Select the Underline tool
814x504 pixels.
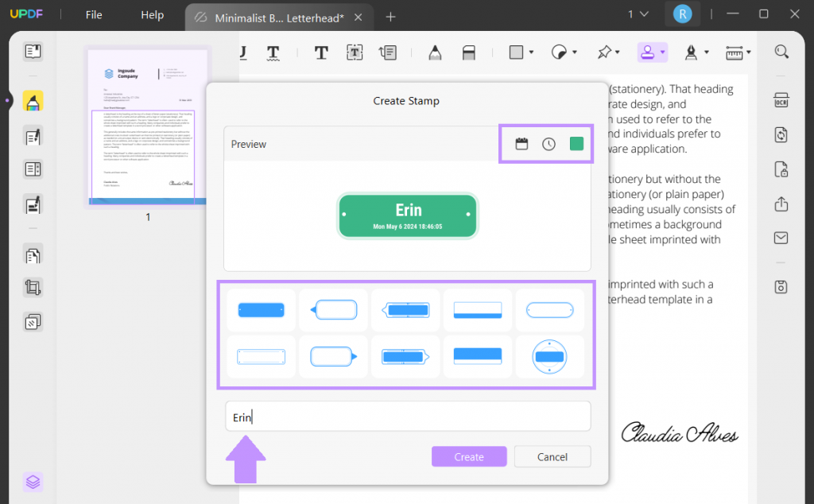pos(242,52)
